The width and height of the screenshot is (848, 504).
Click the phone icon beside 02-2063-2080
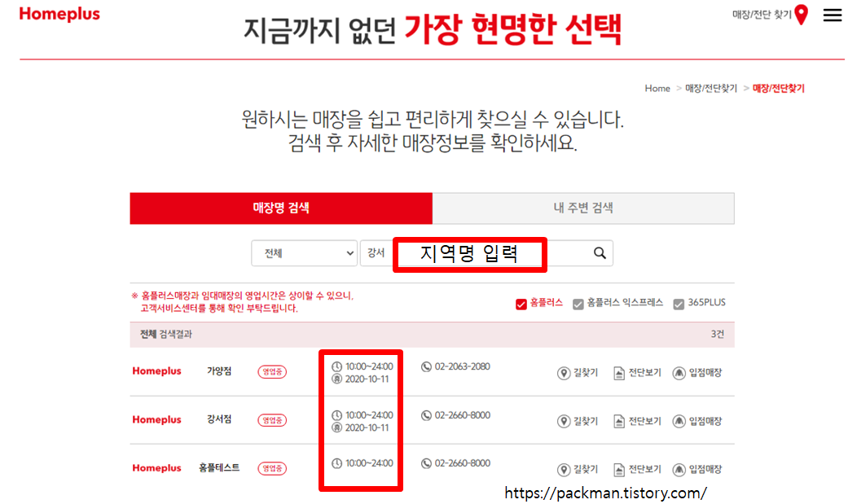(426, 366)
